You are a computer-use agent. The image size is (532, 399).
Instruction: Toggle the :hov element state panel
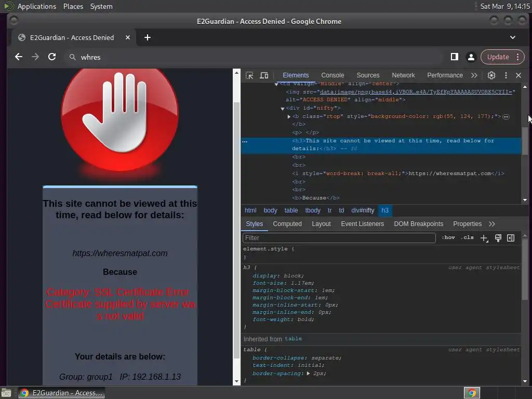[448, 237]
